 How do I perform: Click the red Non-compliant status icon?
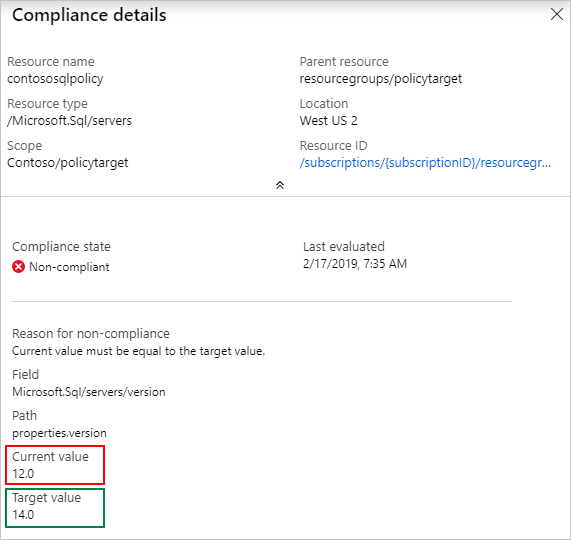[18, 267]
